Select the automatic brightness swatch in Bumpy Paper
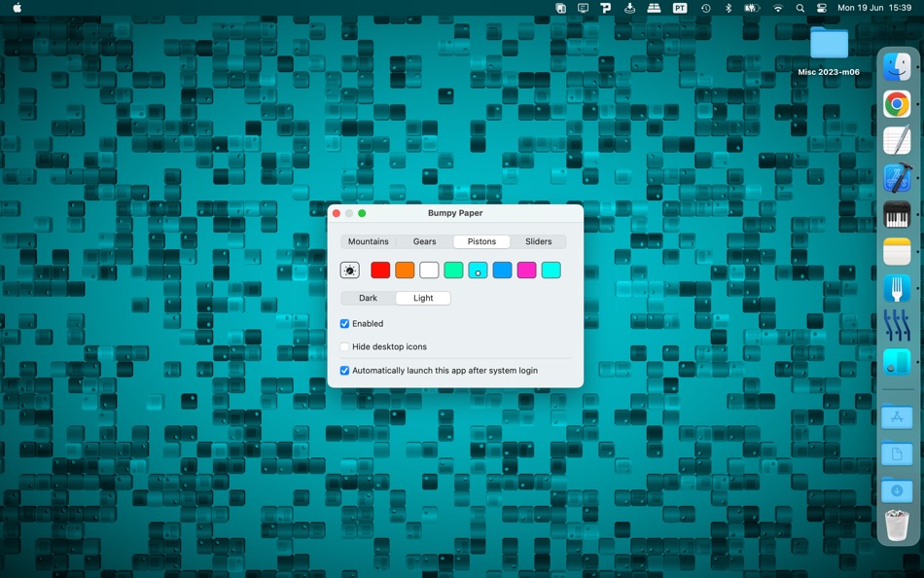Image resolution: width=924 pixels, height=578 pixels. (x=350, y=270)
